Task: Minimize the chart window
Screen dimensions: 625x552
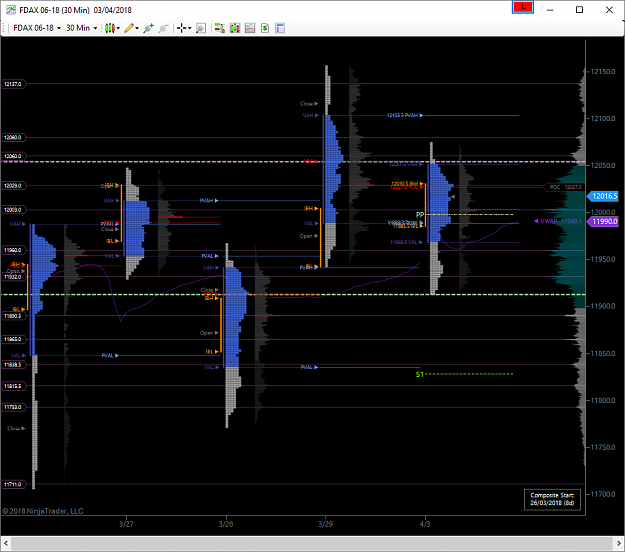Action: [550, 10]
